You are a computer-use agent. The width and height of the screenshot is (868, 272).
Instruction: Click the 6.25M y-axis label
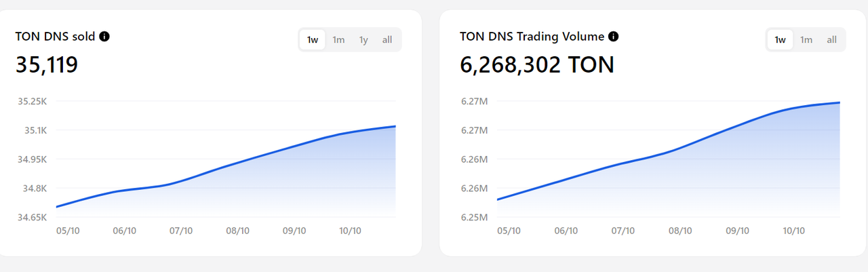[x=474, y=217]
